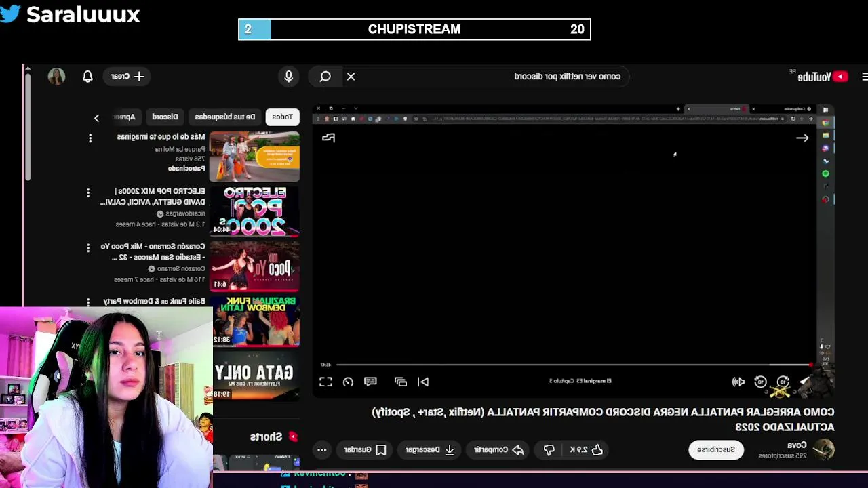Download the video with Descargar

(430, 449)
